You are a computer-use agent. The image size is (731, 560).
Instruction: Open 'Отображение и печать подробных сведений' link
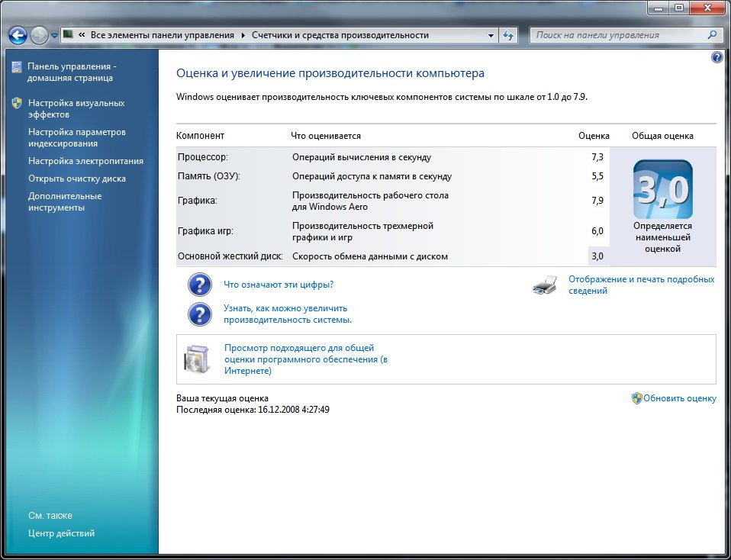641,285
